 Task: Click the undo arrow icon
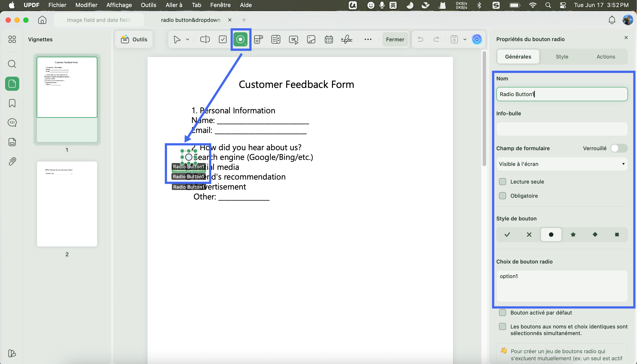click(x=420, y=39)
